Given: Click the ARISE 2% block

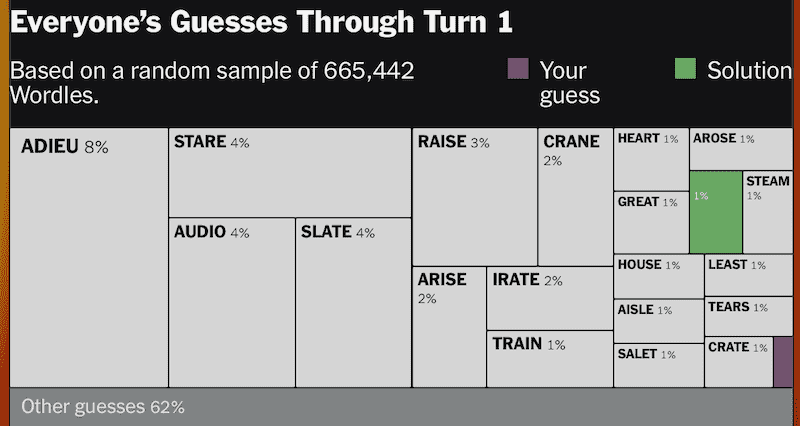Looking at the screenshot, I should click(449, 327).
